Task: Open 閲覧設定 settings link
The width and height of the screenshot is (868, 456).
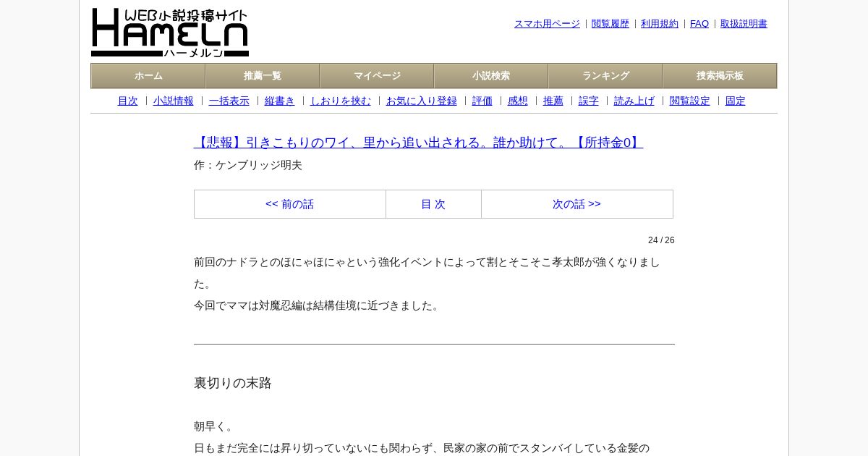Action: pyautogui.click(x=690, y=101)
